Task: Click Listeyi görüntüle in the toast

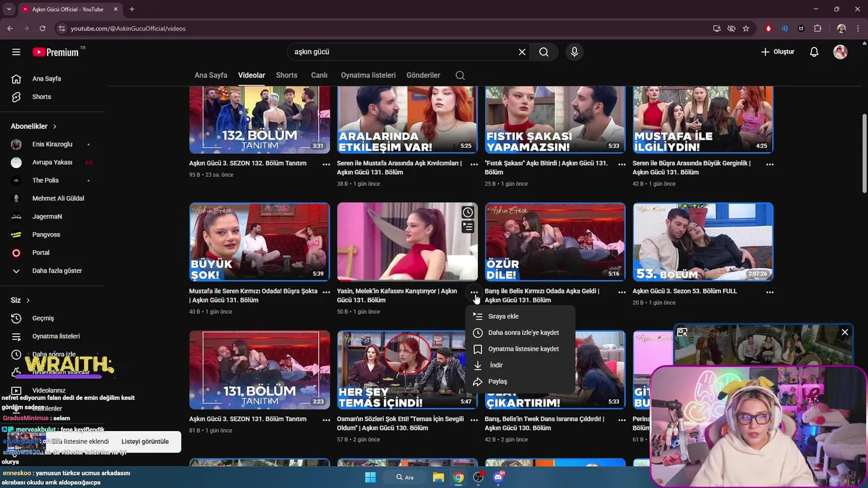Action: 145,442
